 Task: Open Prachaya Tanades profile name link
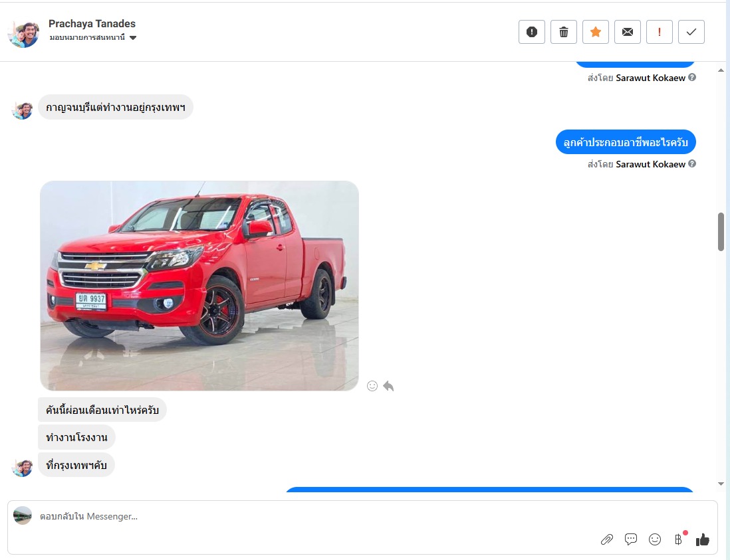(x=92, y=24)
